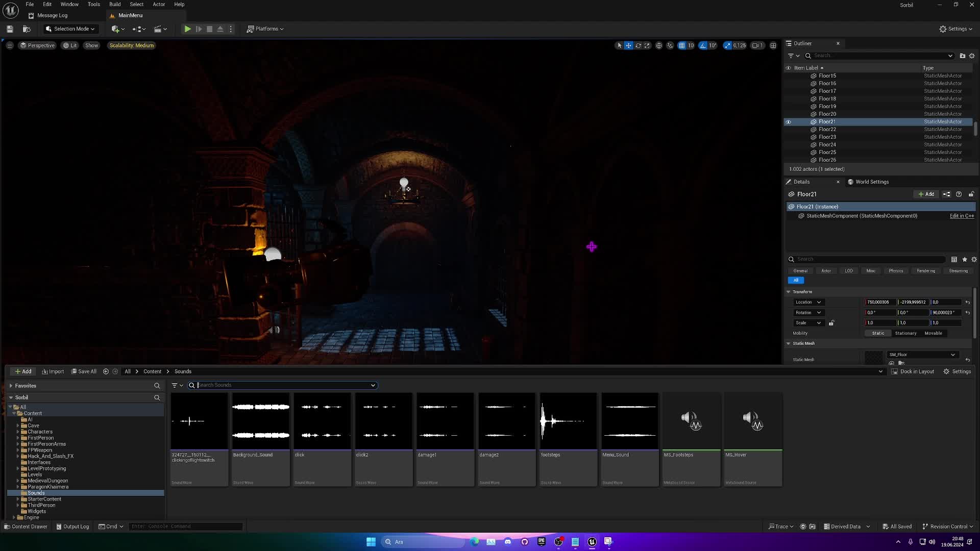Open the property matrix grid icon in Details
The width and height of the screenshot is (980, 551).
[954, 259]
